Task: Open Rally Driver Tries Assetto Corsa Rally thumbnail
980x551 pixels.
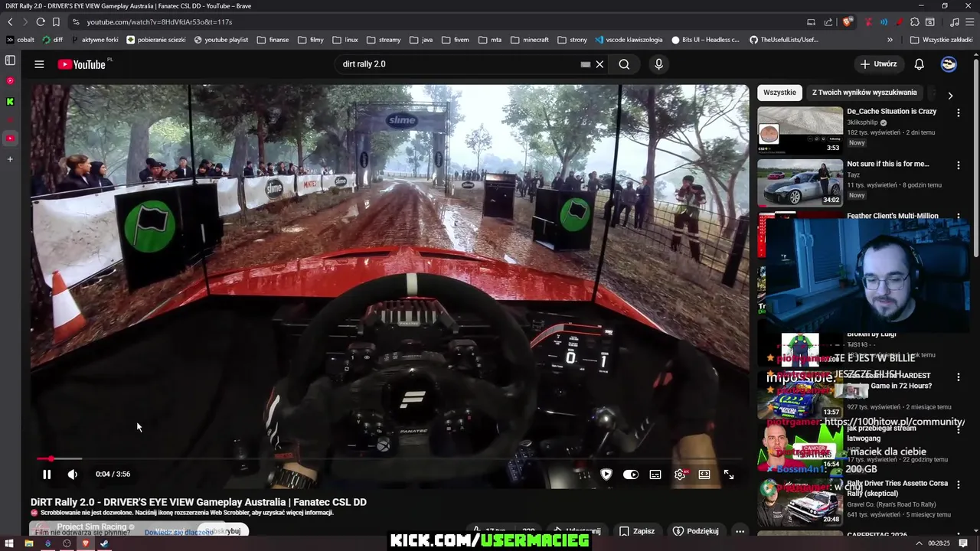Action: (x=800, y=502)
